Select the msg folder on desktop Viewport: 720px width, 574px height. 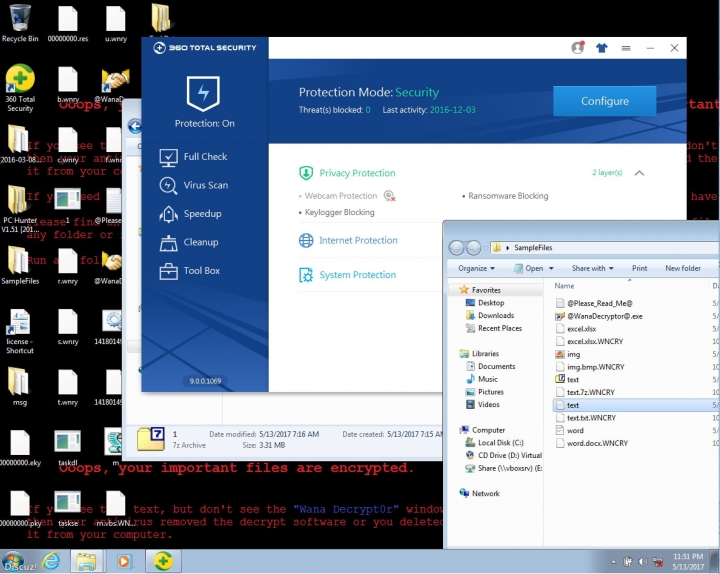click(x=20, y=387)
